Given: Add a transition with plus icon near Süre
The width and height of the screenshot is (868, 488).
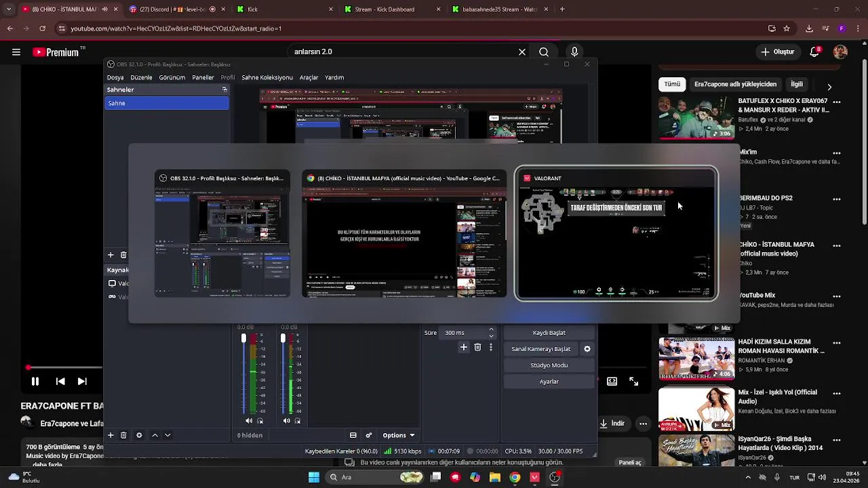Looking at the screenshot, I should (464, 347).
